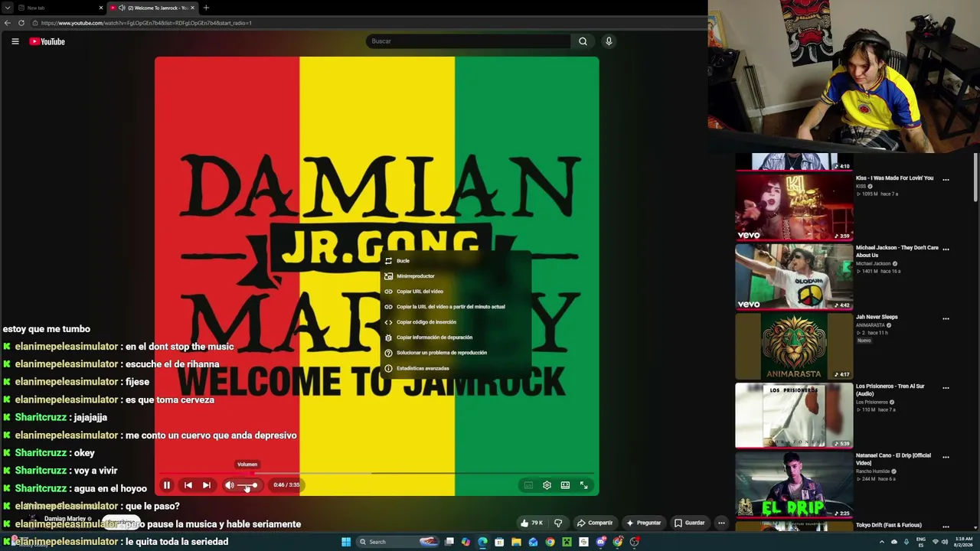Open the browser tab list dropdown
The width and height of the screenshot is (980, 551).
(x=7, y=8)
